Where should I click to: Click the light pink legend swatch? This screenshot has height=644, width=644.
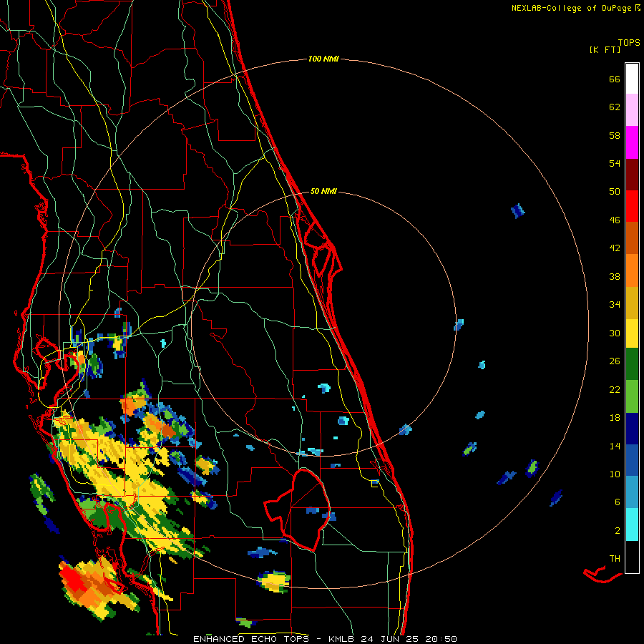pos(632,110)
